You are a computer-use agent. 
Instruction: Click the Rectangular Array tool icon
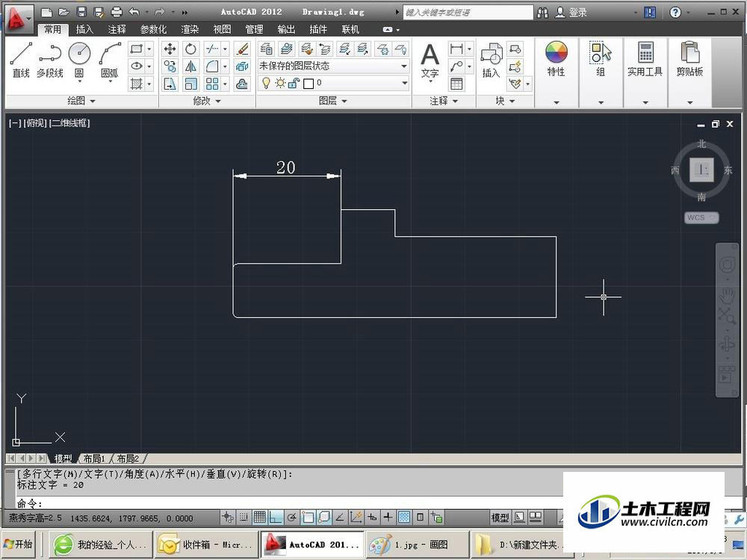click(211, 84)
